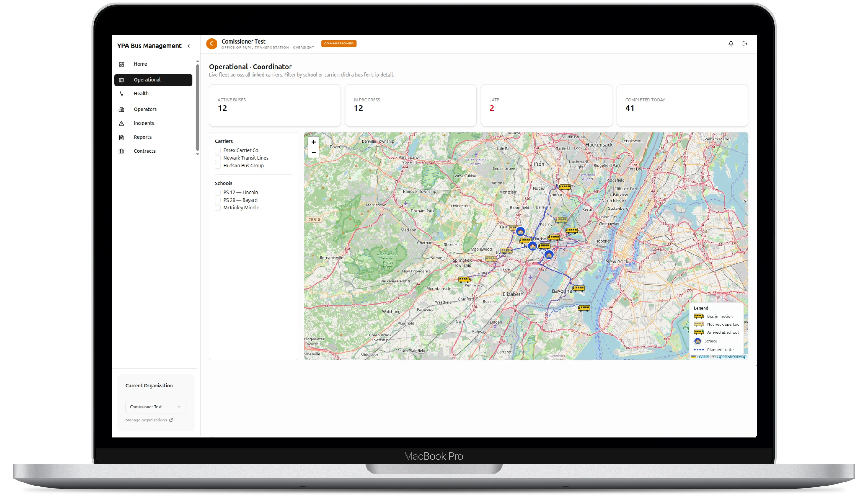Image resolution: width=868 pixels, height=499 pixels.
Task: Select the bus right of Bayonne label
Action: click(x=578, y=289)
